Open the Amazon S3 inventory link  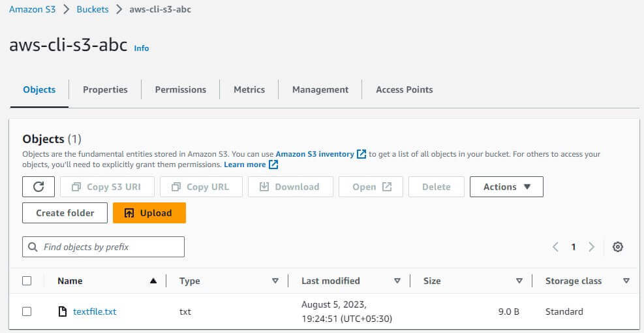coord(314,154)
